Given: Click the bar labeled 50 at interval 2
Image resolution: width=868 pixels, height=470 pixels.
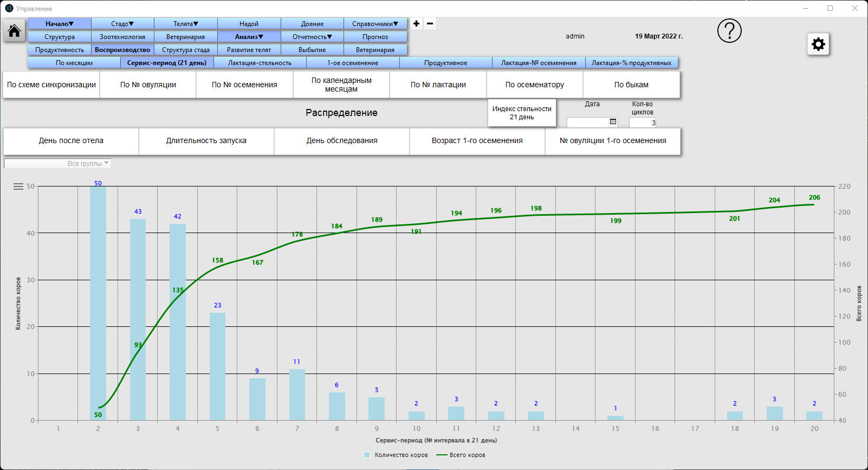Looking at the screenshot, I should coord(98,303).
